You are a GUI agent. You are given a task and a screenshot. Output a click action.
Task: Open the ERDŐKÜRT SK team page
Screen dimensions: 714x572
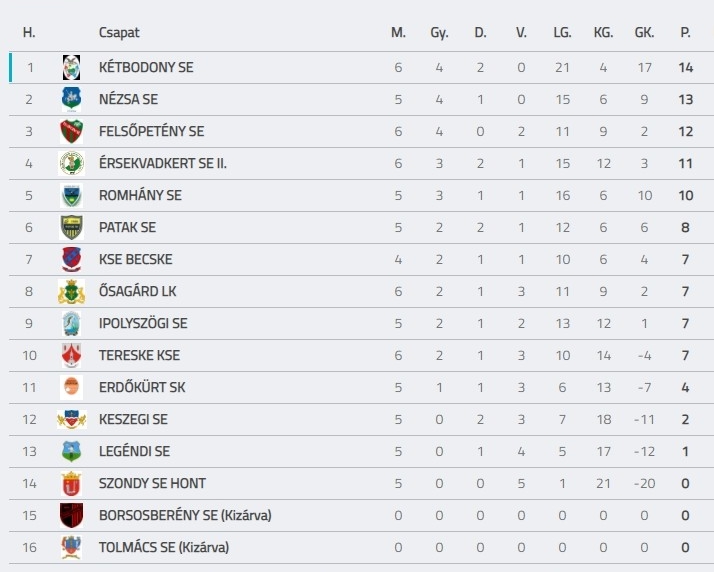coord(142,387)
